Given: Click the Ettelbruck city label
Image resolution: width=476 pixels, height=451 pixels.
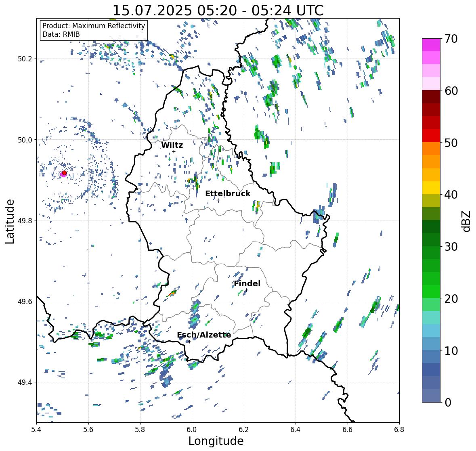Looking at the screenshot, I should 228,194.
